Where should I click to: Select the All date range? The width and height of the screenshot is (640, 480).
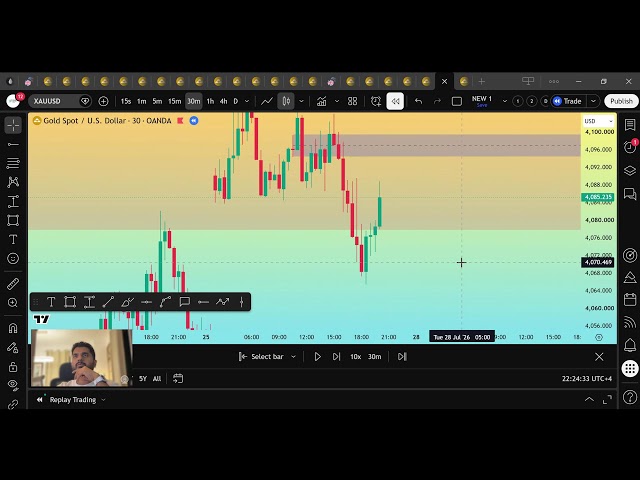pyautogui.click(x=157, y=379)
